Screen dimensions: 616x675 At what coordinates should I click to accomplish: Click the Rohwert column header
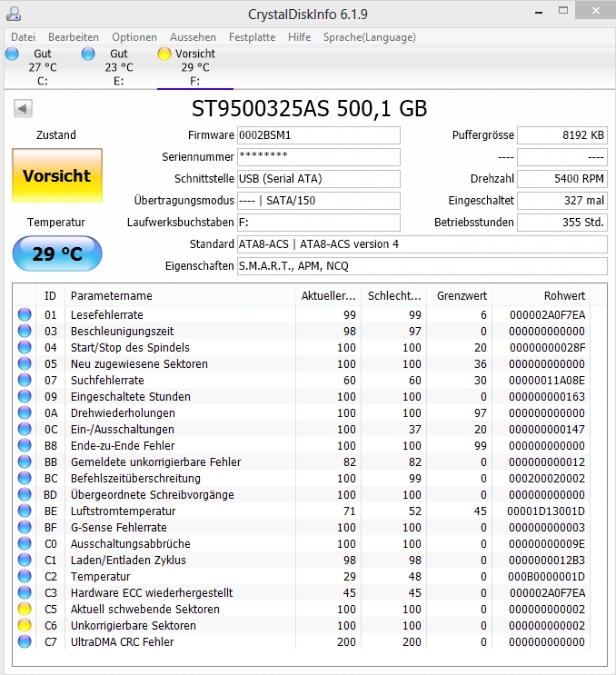coord(541,296)
